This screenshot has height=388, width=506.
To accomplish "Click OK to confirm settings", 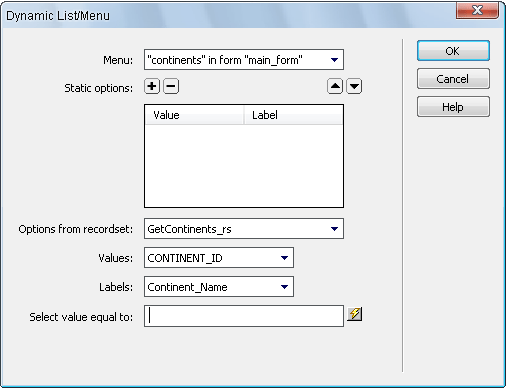I will pos(453,51).
